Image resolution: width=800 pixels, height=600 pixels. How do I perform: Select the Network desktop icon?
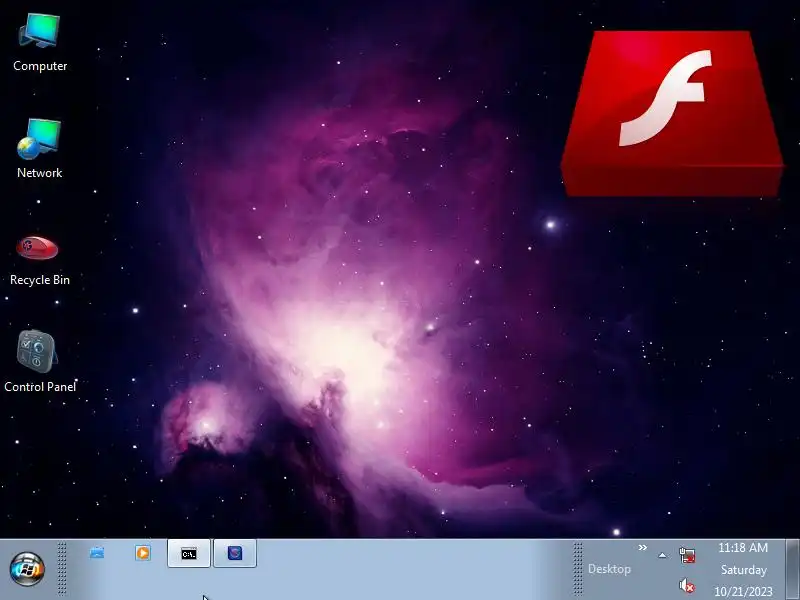[x=40, y=148]
